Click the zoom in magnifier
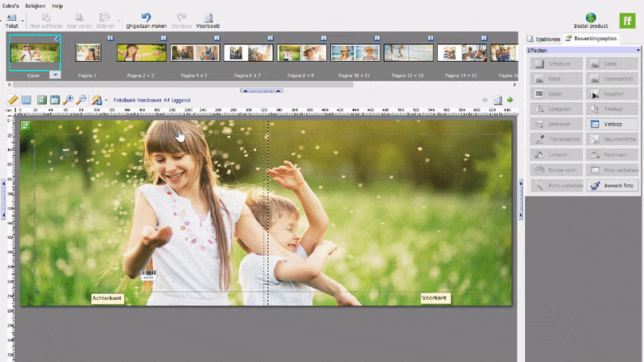The width and height of the screenshot is (644, 362). (68, 100)
